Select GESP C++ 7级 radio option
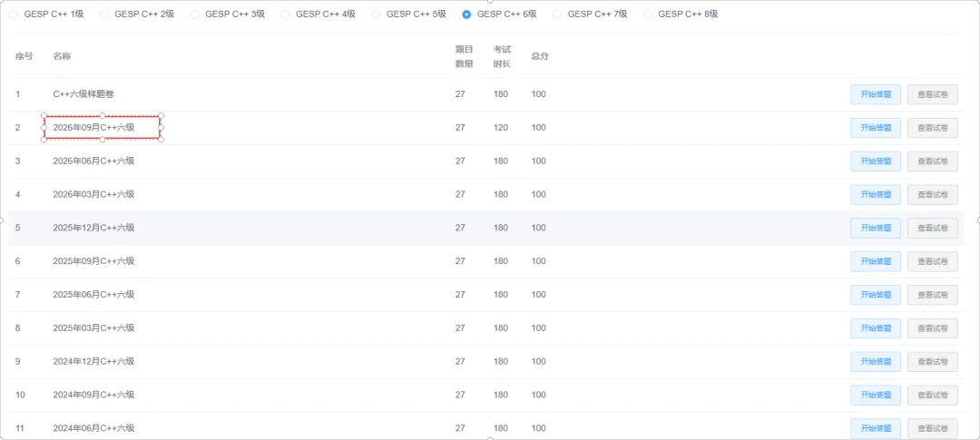Screen dimensions: 980x440 pyautogui.click(x=557, y=15)
